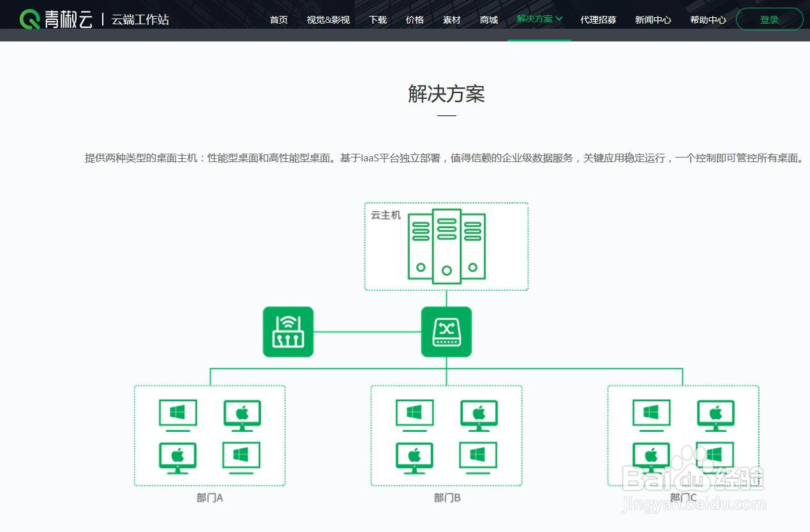Screen dimensions: 810x532
Task: Open the 商城 section
Action: [488, 20]
